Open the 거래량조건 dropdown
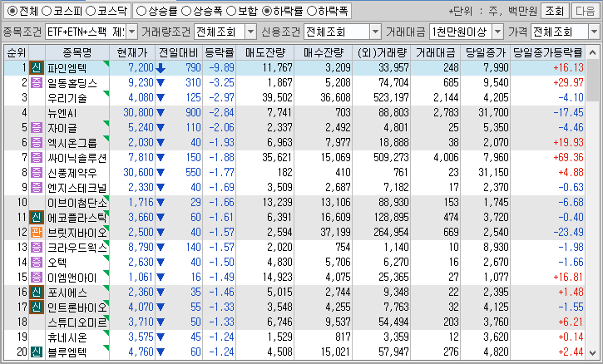 pyautogui.click(x=250, y=32)
